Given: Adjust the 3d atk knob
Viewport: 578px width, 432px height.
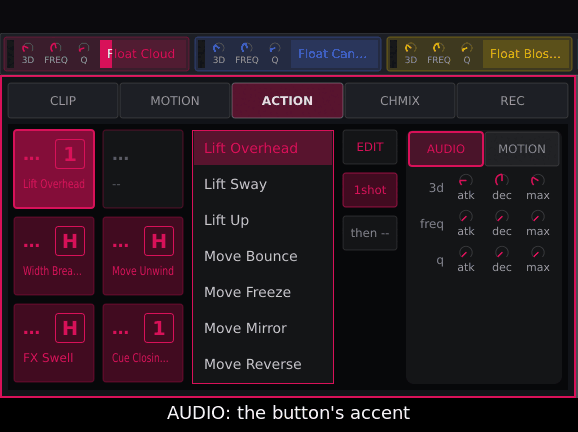Looking at the screenshot, I should point(466,180).
